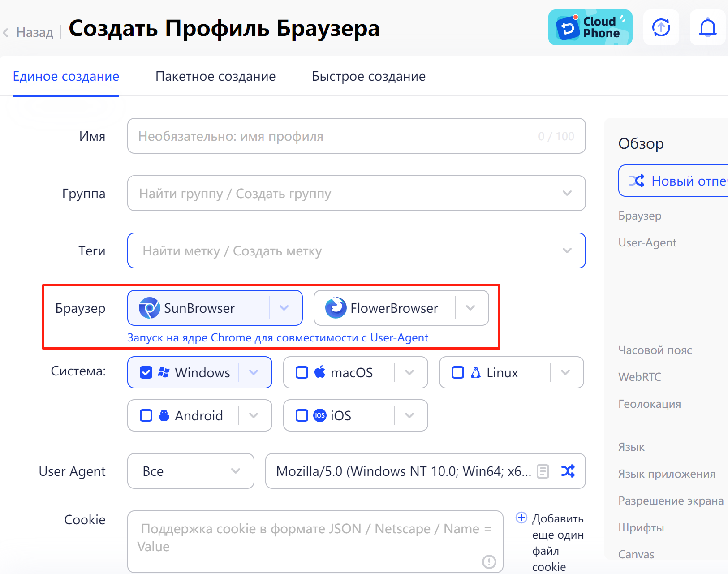The width and height of the screenshot is (728, 574).
Task: Click the iOS badge icon
Action: pos(319,415)
